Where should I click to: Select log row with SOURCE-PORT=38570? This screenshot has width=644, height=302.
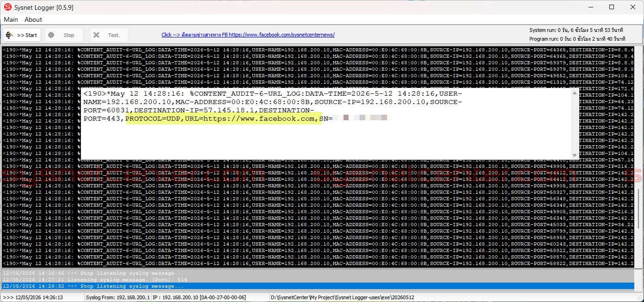pos(318,257)
